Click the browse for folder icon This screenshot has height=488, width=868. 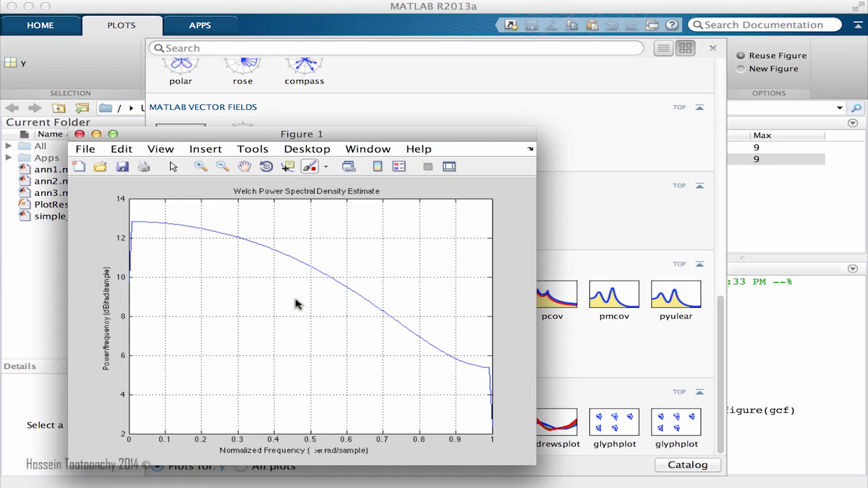82,108
